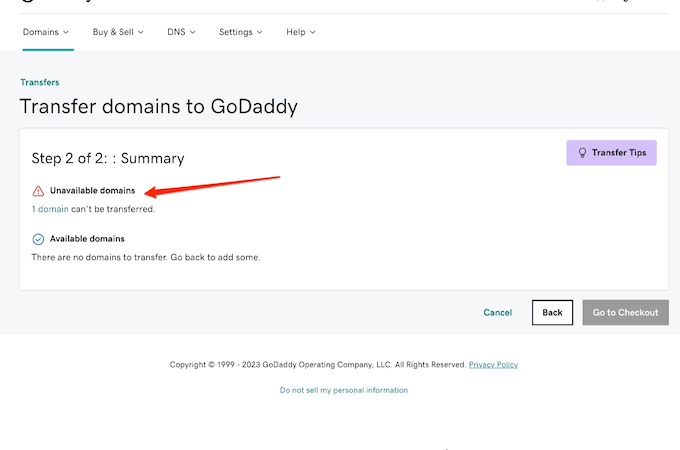Click the blue checkmark circle icon

pos(38,239)
